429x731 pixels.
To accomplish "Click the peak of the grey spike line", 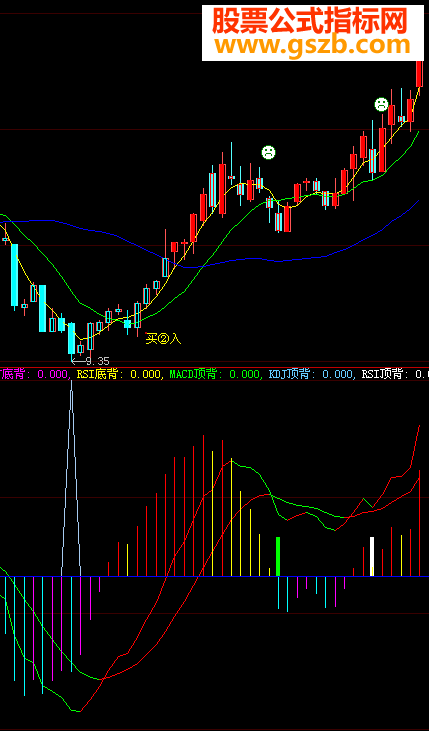I will (71, 381).
